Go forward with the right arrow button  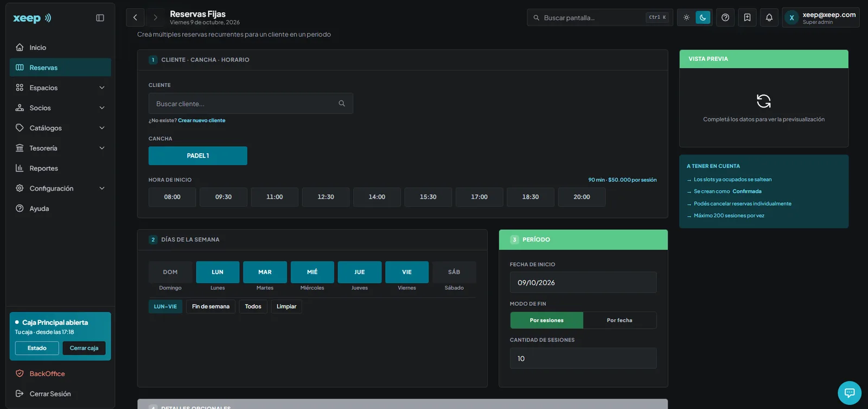click(155, 17)
